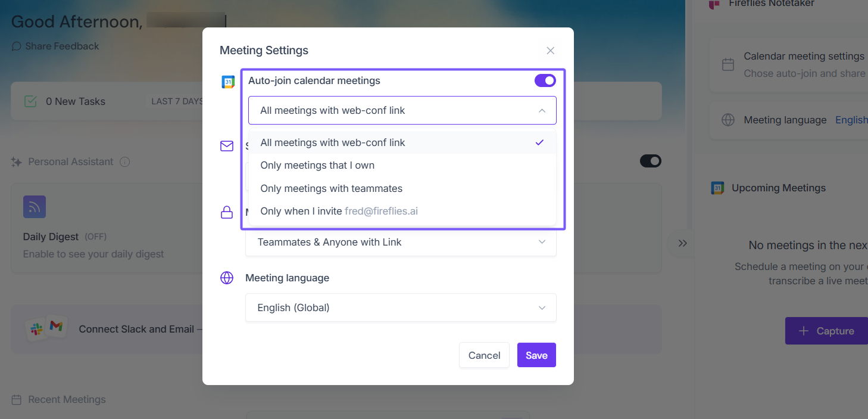Screen dimensions: 868x419
Task: Click the Gmail icon in connect banner
Action: [x=56, y=326]
